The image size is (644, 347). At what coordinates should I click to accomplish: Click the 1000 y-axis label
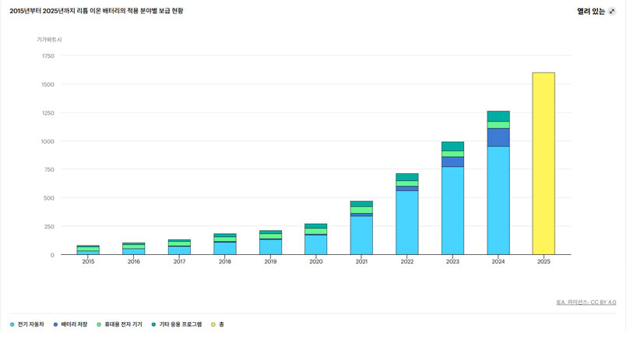pyautogui.click(x=48, y=141)
